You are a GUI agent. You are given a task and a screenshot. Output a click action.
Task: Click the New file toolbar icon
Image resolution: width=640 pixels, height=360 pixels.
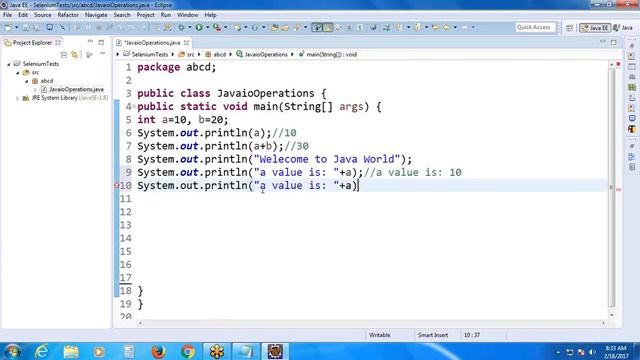[8, 27]
